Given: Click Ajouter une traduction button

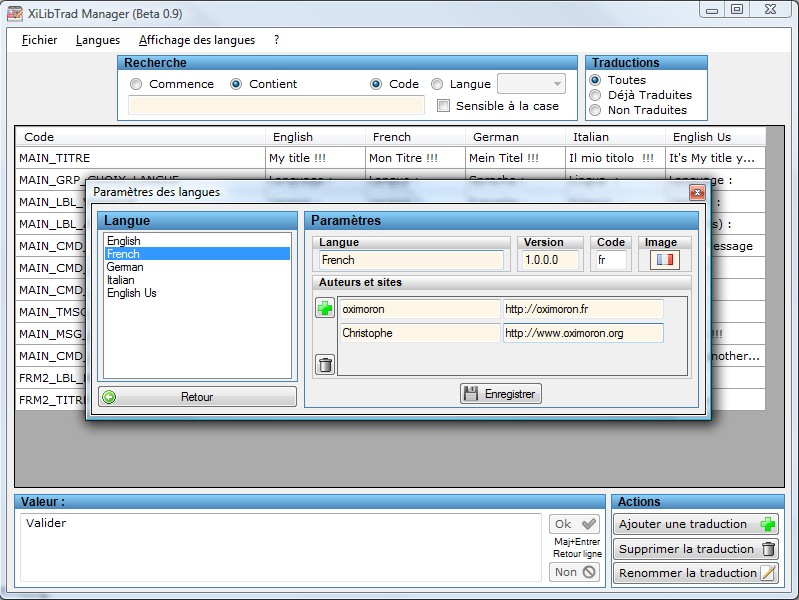Looking at the screenshot, I should [696, 524].
